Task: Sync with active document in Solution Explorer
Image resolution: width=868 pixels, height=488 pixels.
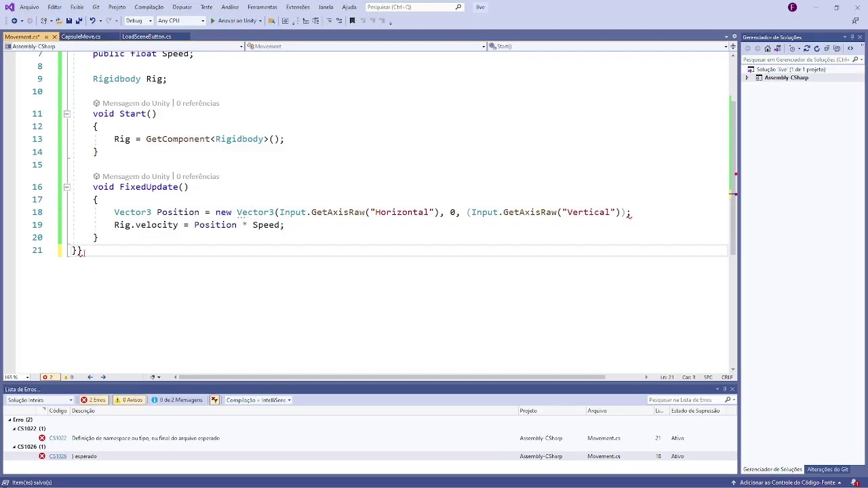Action: click(x=807, y=49)
